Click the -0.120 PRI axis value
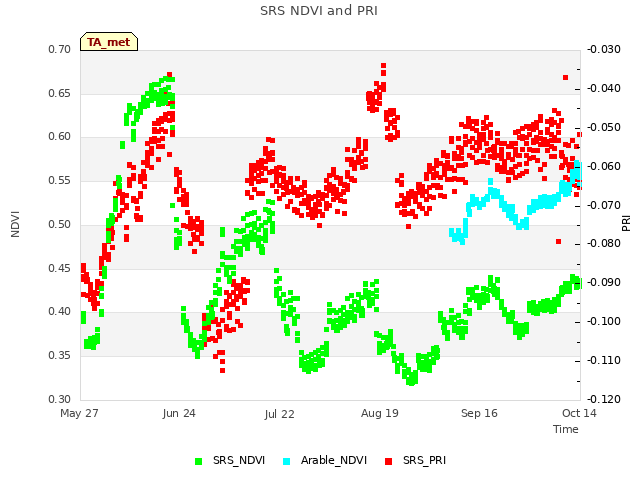The image size is (640, 480). point(604,399)
